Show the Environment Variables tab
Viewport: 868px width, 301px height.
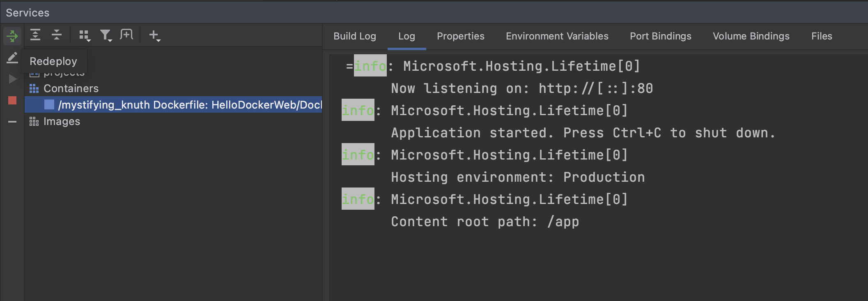tap(557, 36)
